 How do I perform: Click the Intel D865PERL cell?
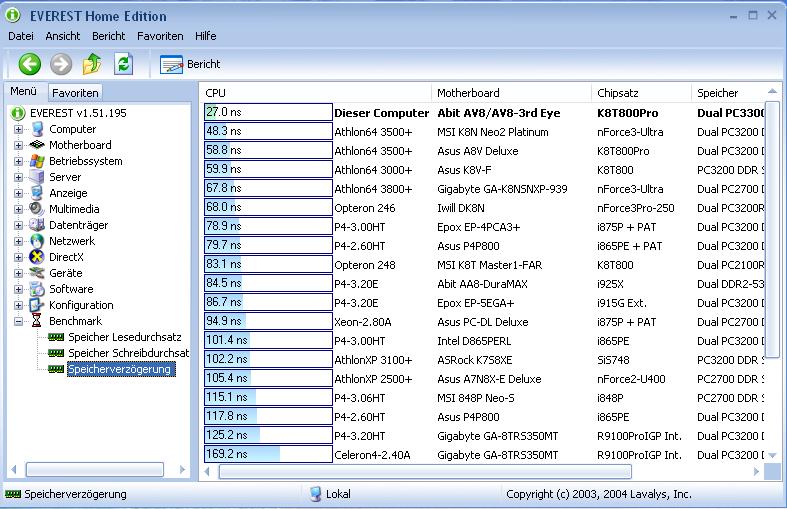tap(474, 341)
